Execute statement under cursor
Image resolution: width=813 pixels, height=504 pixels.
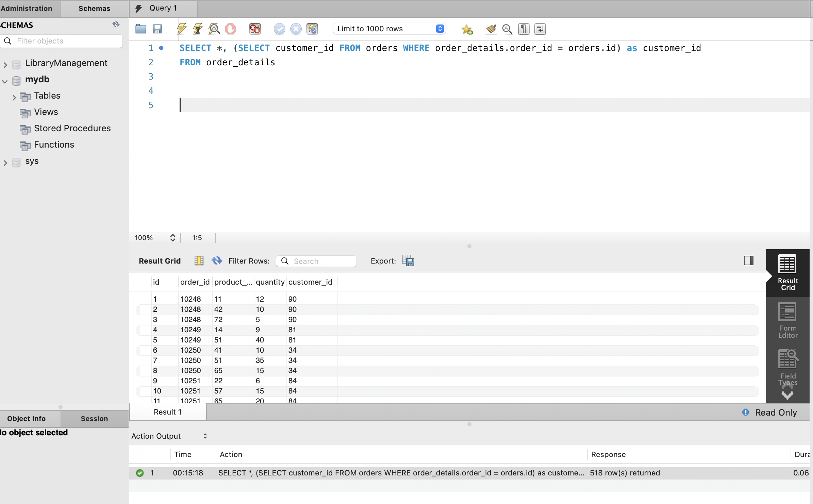[198, 29]
